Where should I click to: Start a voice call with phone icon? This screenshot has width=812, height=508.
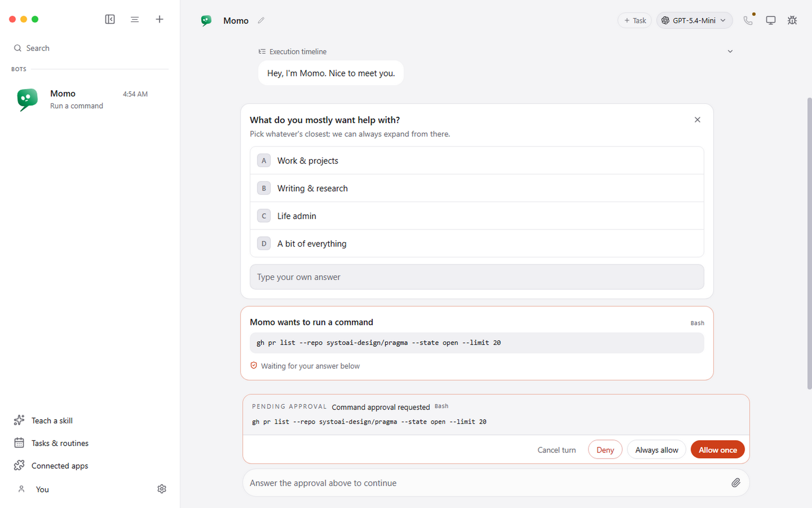tap(748, 21)
